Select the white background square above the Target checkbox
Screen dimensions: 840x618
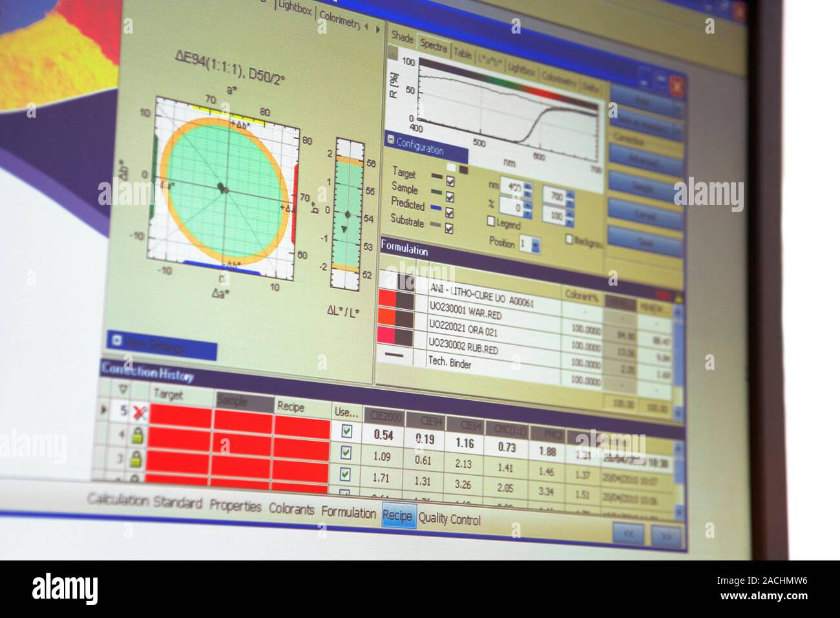point(451,167)
